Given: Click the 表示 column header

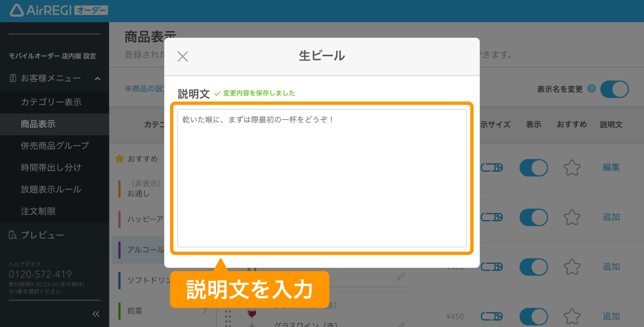Looking at the screenshot, I should 534,125.
